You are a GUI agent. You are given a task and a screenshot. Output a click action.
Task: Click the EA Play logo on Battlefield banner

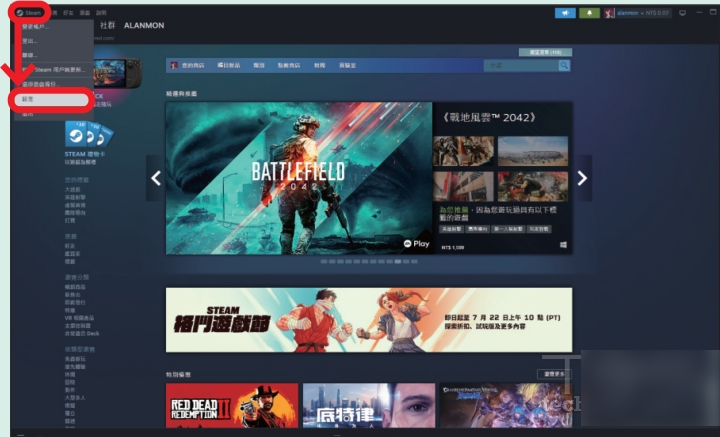pos(416,244)
